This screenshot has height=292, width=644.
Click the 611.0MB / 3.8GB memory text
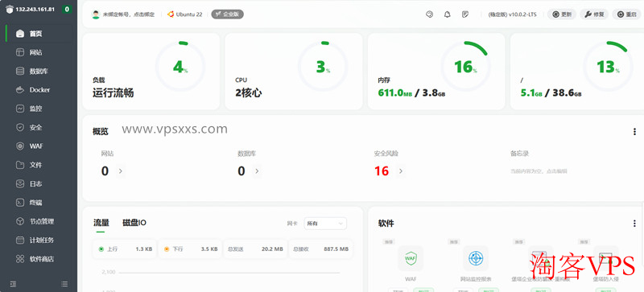[x=411, y=93]
